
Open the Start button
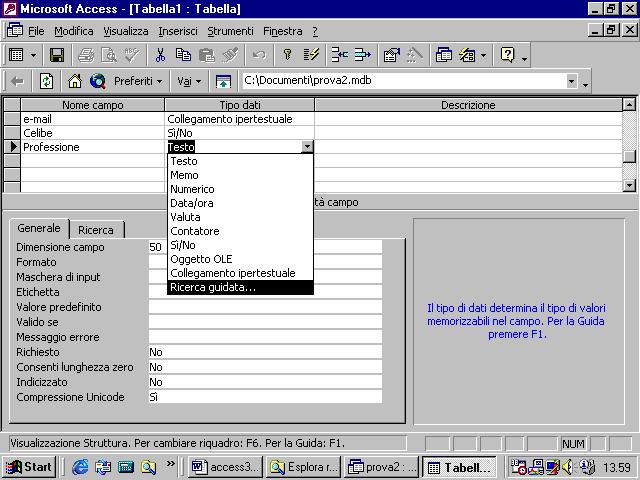(29, 467)
